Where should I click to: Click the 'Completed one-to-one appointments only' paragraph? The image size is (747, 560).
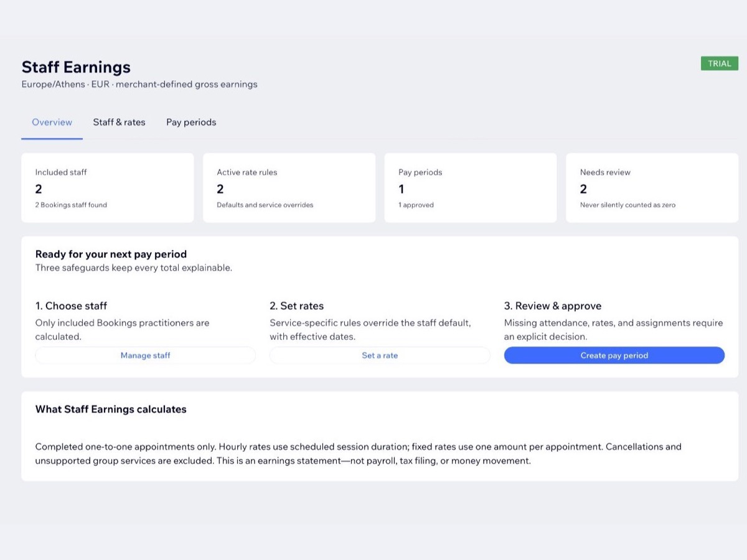pyautogui.click(x=359, y=454)
